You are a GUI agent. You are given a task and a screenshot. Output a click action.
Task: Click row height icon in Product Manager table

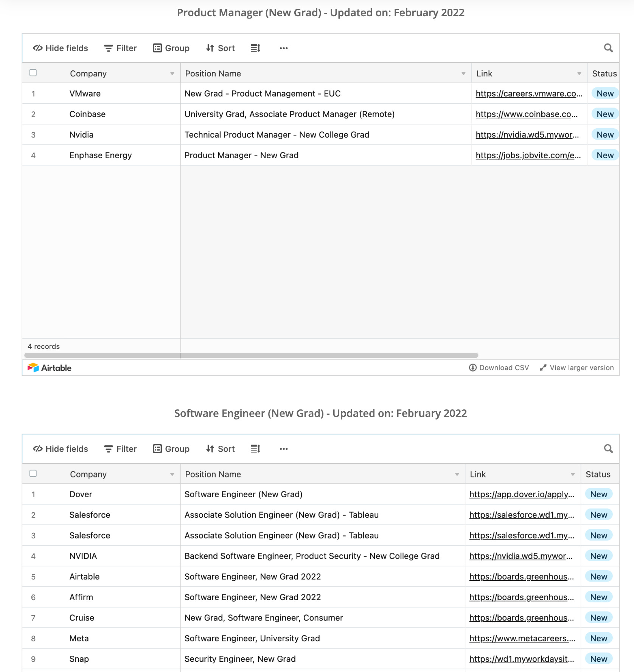[x=256, y=48]
